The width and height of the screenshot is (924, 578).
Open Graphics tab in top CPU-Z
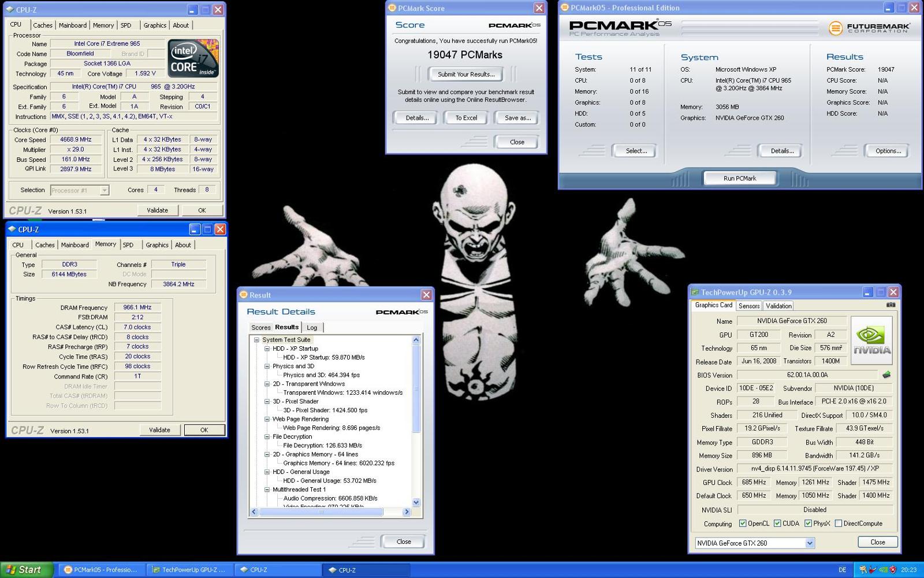(x=155, y=25)
